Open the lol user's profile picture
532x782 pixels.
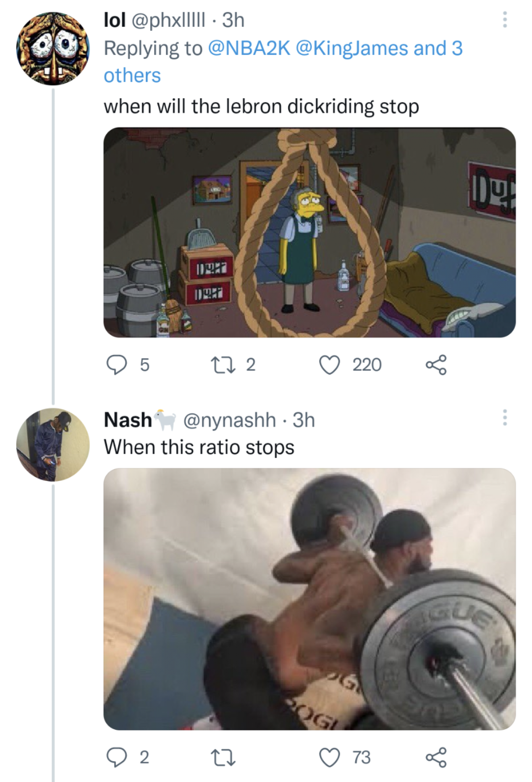tap(53, 48)
